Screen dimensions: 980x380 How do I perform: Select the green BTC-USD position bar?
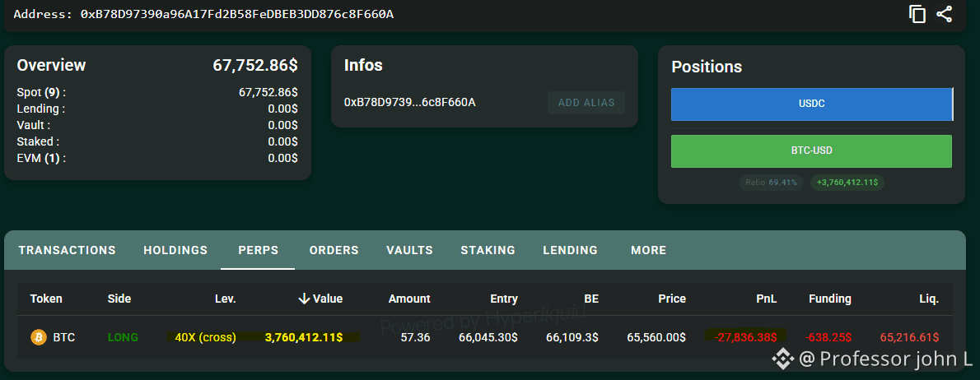(811, 151)
